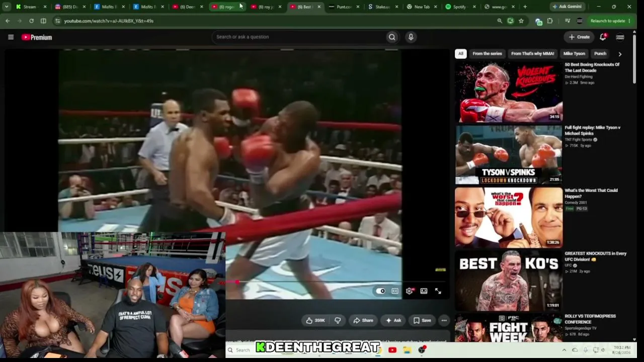Switch to the Stake.us browser tab

pos(382,7)
